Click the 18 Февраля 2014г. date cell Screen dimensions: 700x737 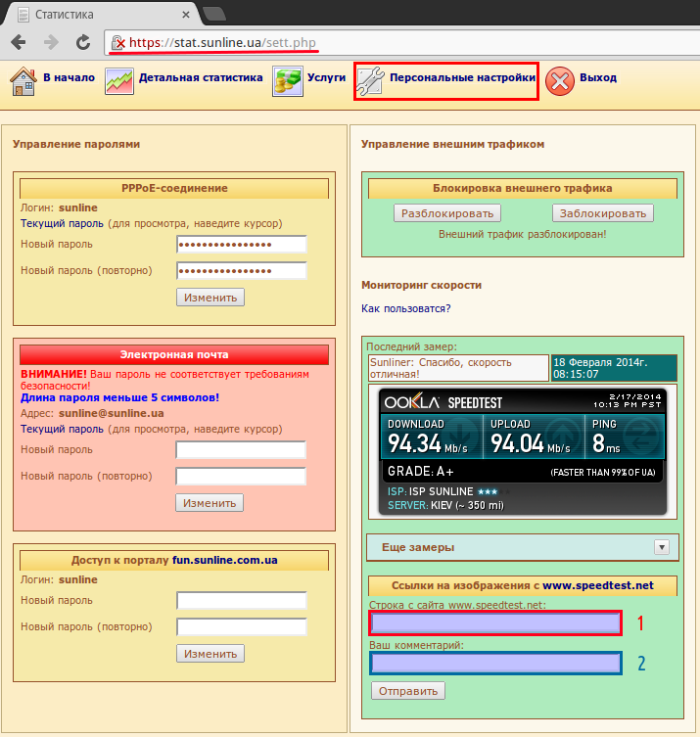coord(614,368)
